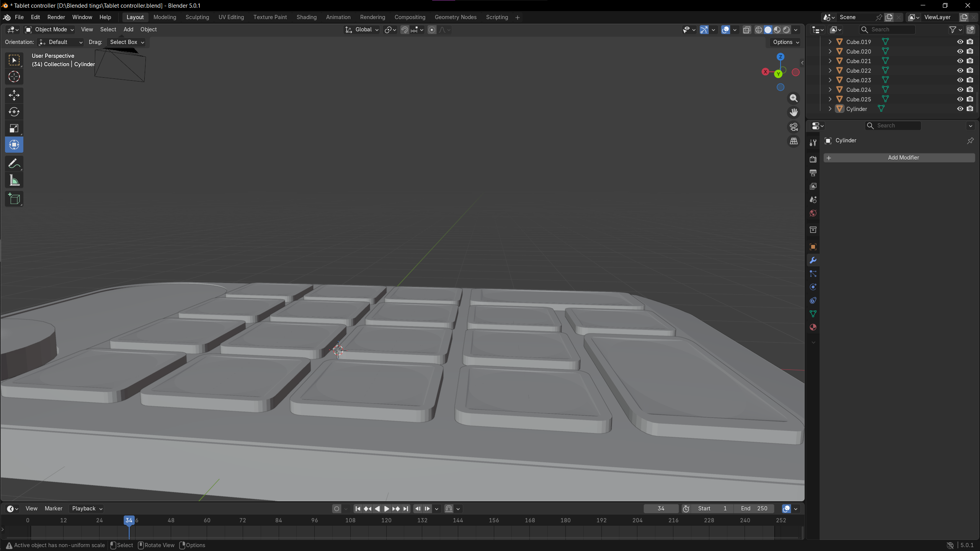The width and height of the screenshot is (980, 551).
Task: Select the Rotate tool
Action: click(14, 112)
